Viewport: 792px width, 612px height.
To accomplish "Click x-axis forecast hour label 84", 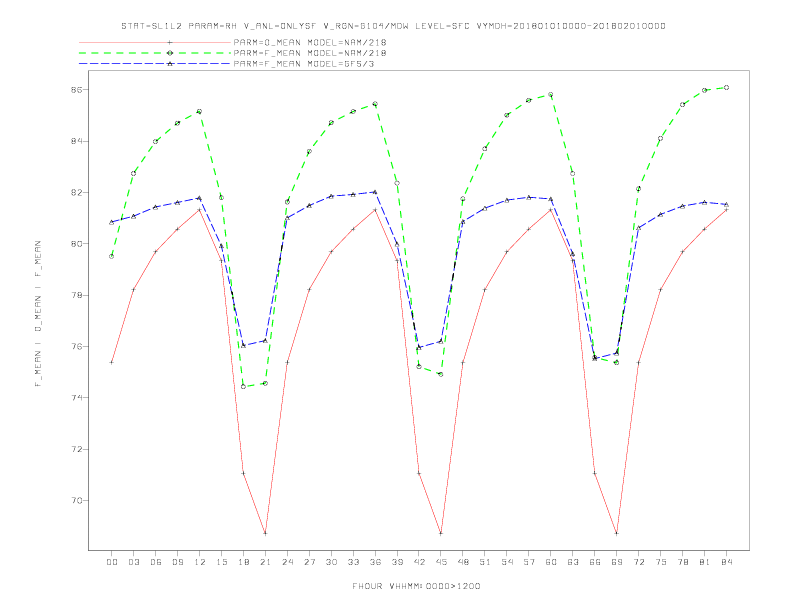I will pyautogui.click(x=726, y=562).
